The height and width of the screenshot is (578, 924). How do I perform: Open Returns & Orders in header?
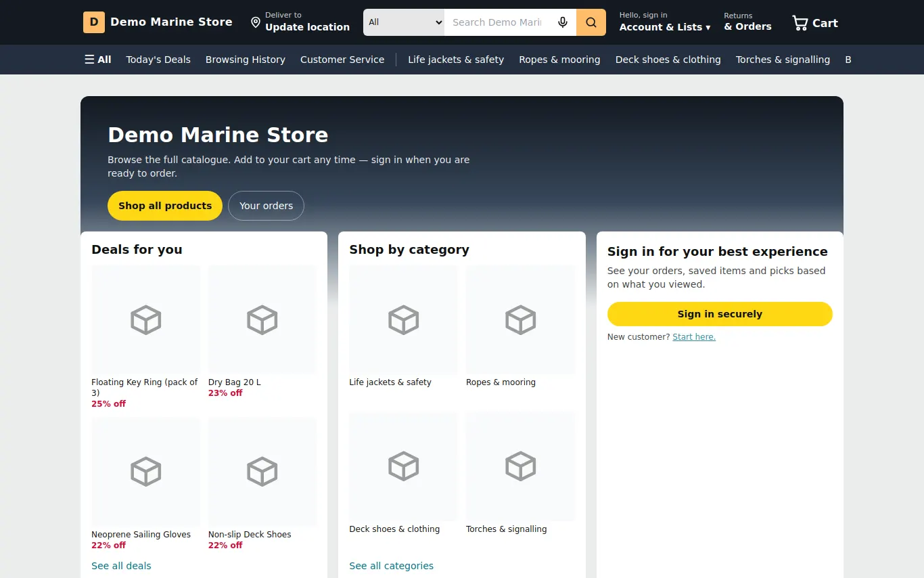tap(747, 22)
